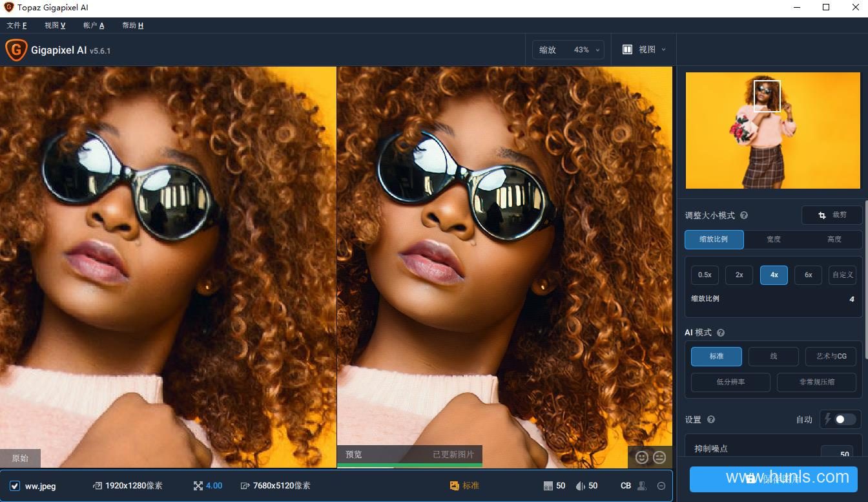Click the 抑制噪点 setting label
Viewport: 868px width, 502px height.
coord(711,448)
